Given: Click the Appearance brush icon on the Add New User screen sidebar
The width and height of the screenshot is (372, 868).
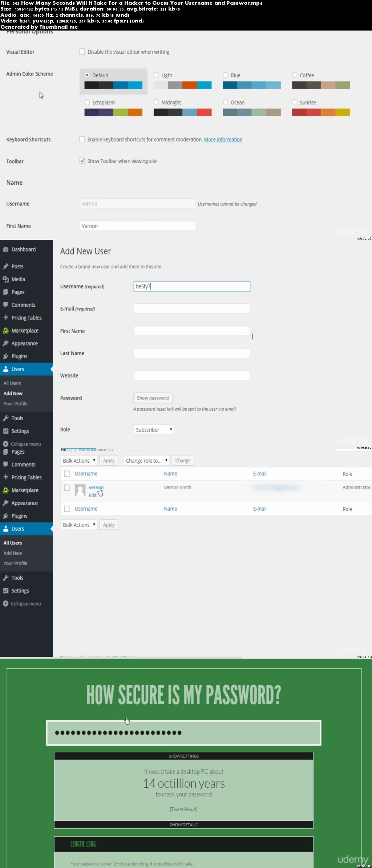Looking at the screenshot, I should [x=5, y=343].
